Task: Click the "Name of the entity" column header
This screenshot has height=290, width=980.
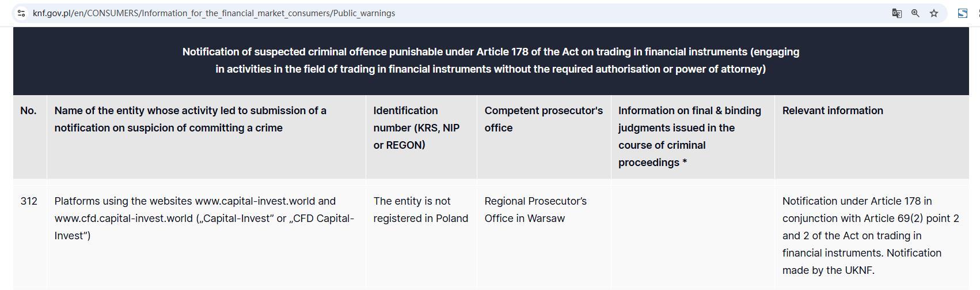Action: (x=190, y=119)
